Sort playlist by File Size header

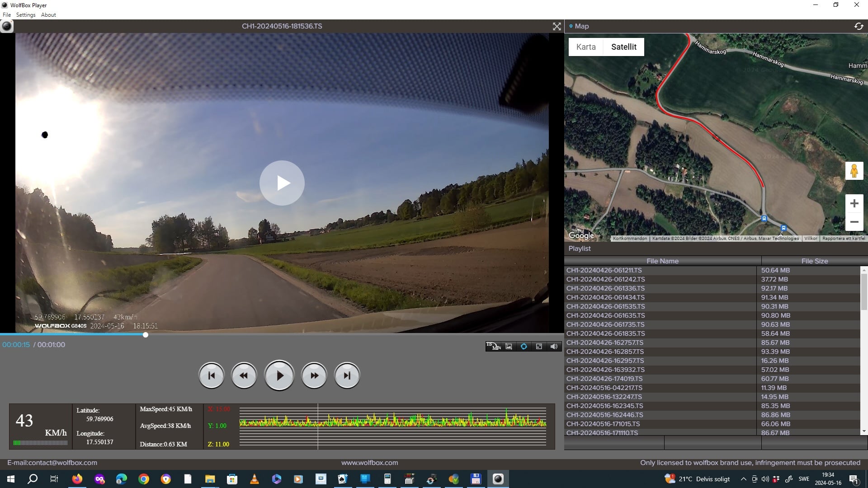click(x=815, y=261)
